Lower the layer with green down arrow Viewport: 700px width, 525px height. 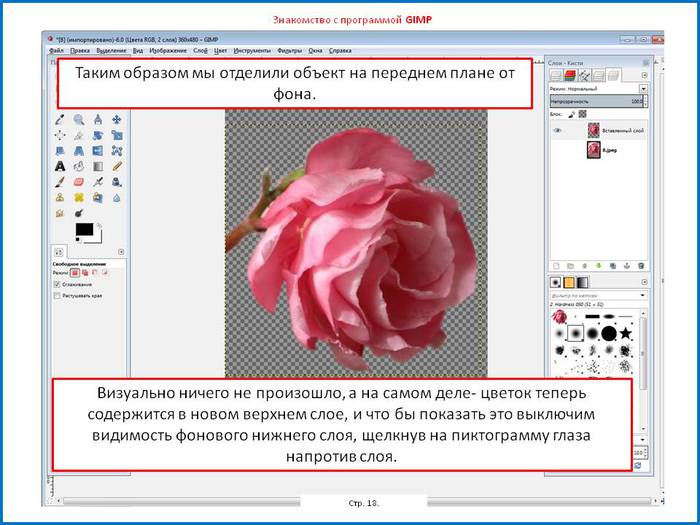click(599, 266)
